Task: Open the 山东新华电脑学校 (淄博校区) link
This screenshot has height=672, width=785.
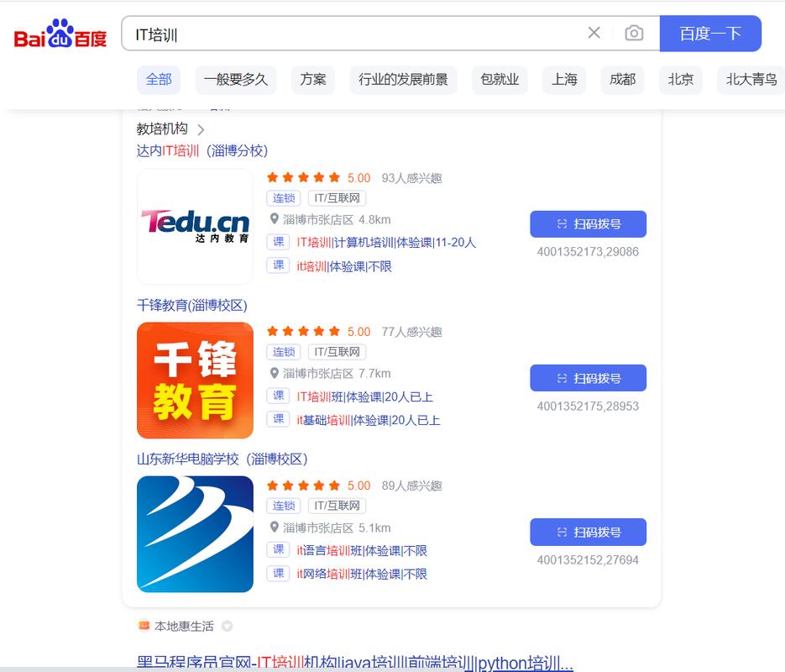Action: (222, 459)
